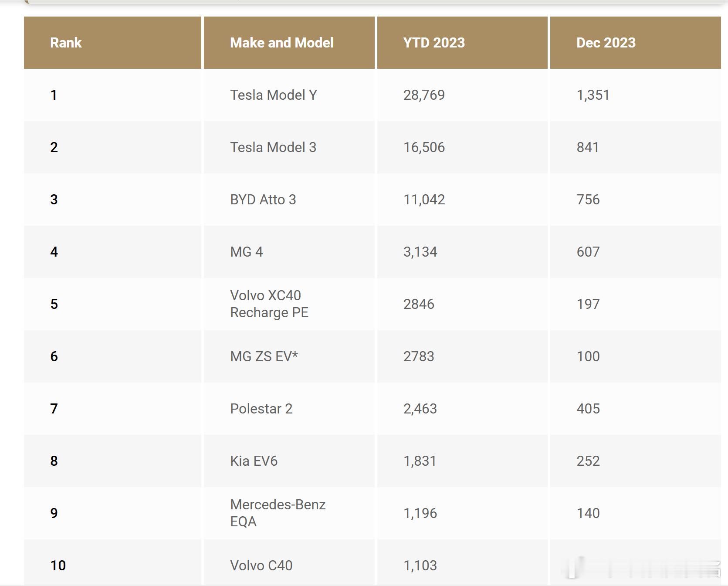The height and width of the screenshot is (586, 728).
Task: Click December value 140
Action: (588, 513)
